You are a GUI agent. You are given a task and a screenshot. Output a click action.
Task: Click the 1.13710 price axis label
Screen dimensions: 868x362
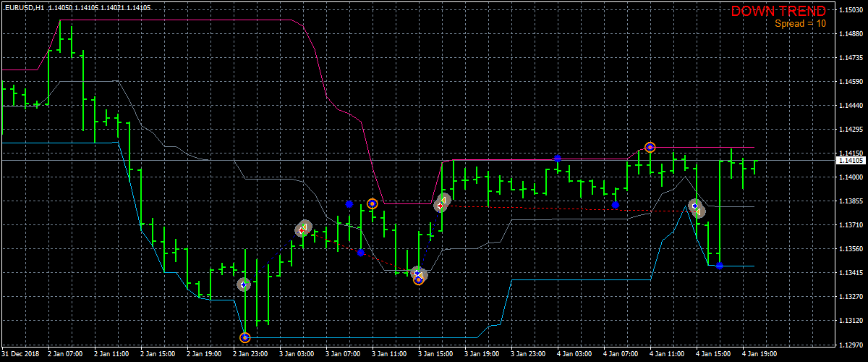click(850, 225)
